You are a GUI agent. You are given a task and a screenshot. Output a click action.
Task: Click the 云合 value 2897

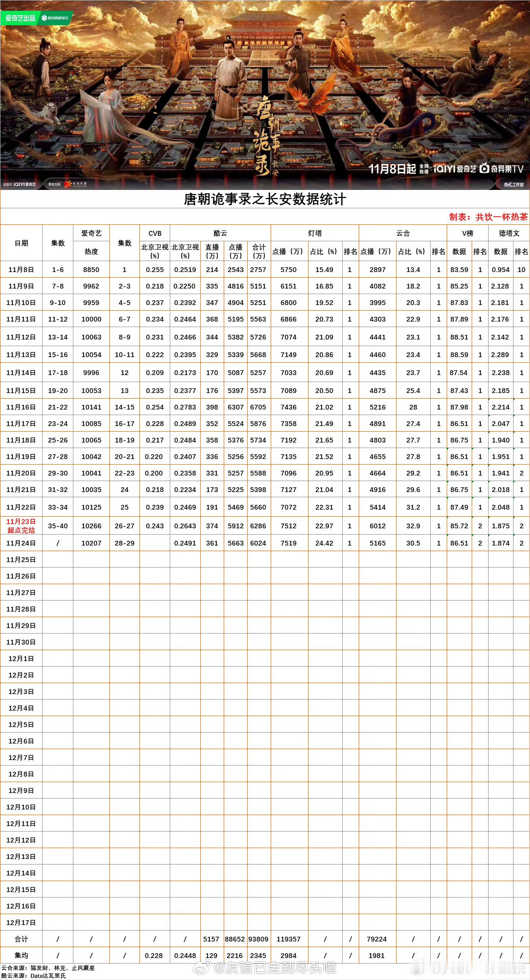pos(378,270)
